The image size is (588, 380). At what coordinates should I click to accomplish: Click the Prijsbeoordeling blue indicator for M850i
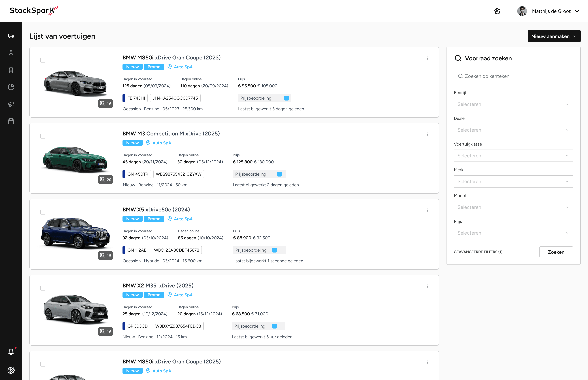[286, 98]
